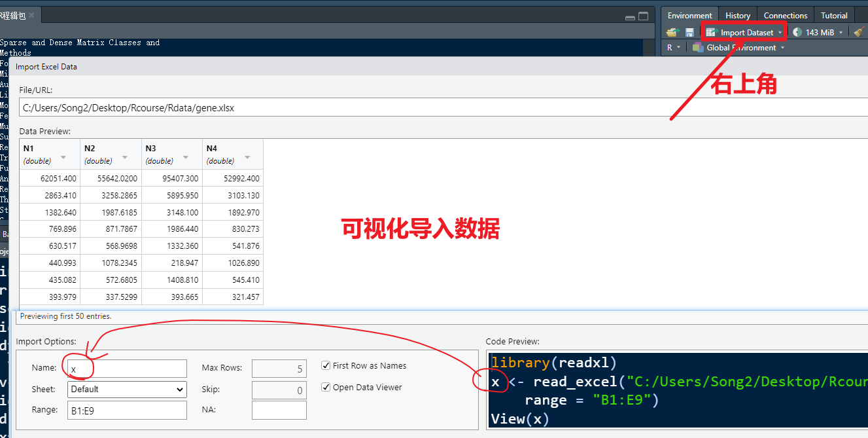Viewport: 868px width, 438px height.
Task: Click the Skip field showing 0
Action: click(x=279, y=390)
